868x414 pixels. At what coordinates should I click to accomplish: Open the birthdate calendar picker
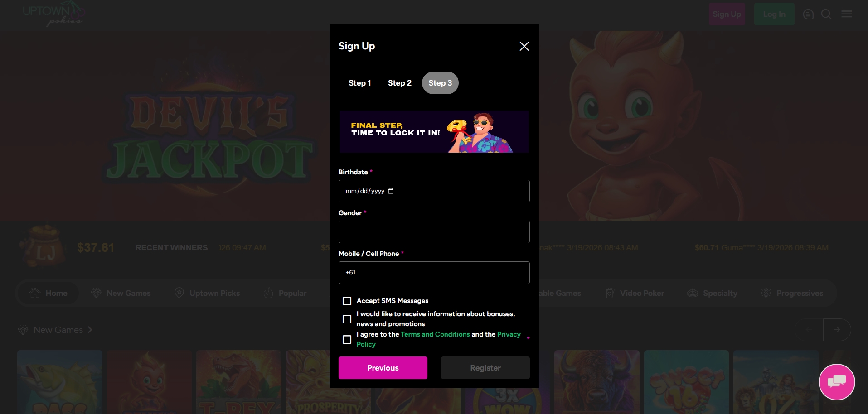coord(391,191)
